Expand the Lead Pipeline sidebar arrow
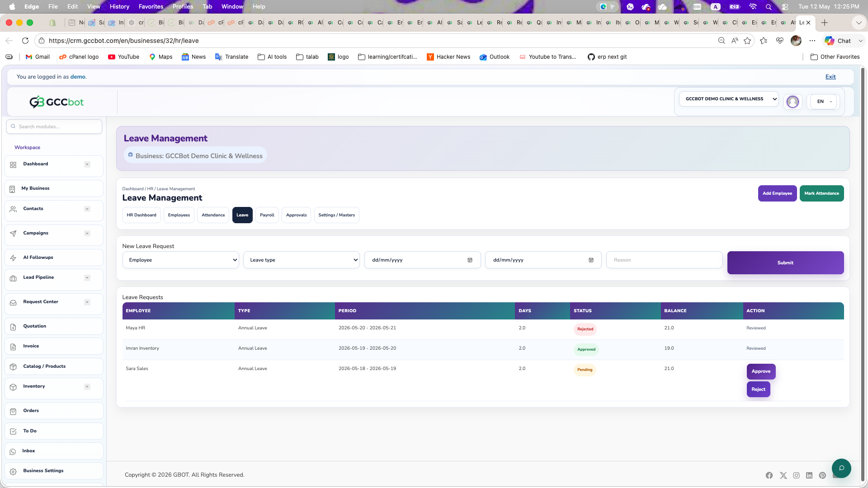Image resolution: width=868 pixels, height=488 pixels. [87, 278]
